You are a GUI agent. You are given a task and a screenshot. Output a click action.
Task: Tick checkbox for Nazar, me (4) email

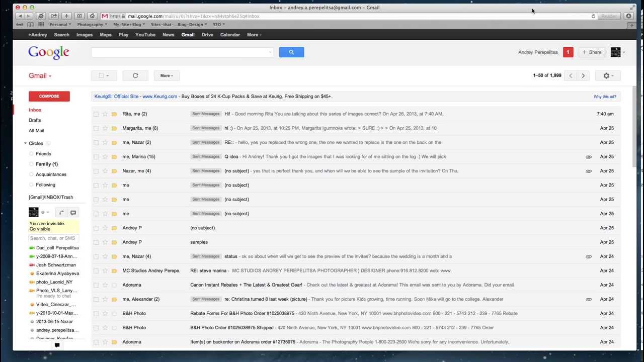coord(96,171)
